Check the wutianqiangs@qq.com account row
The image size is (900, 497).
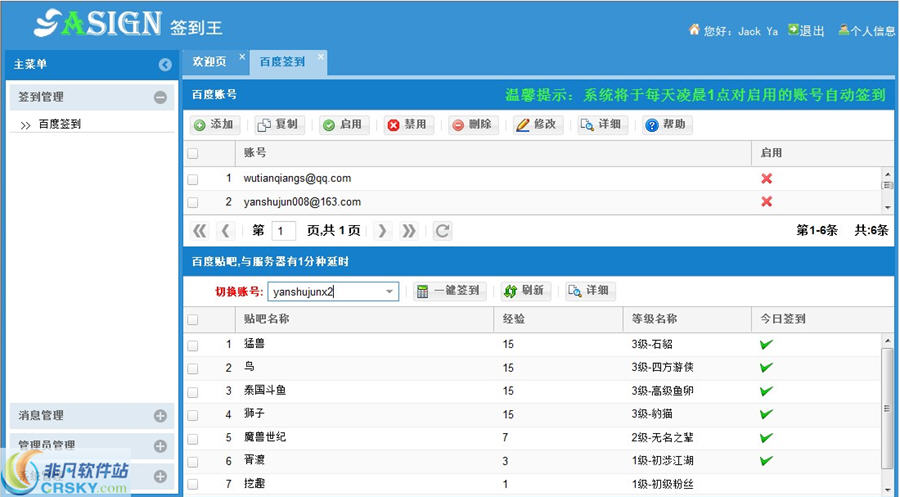(193, 179)
